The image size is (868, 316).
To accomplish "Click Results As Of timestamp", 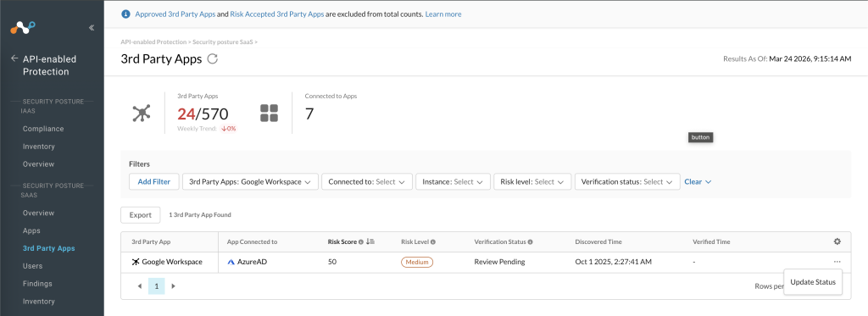I will point(787,58).
